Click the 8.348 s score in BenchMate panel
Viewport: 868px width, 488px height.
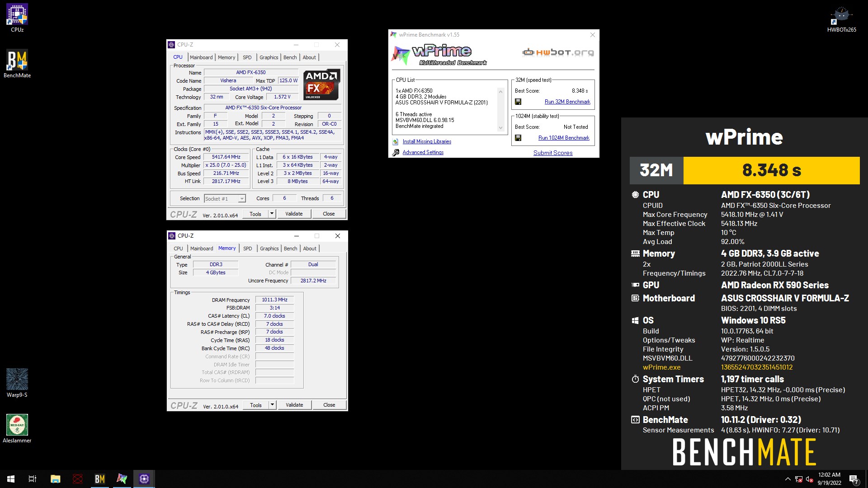tap(771, 170)
